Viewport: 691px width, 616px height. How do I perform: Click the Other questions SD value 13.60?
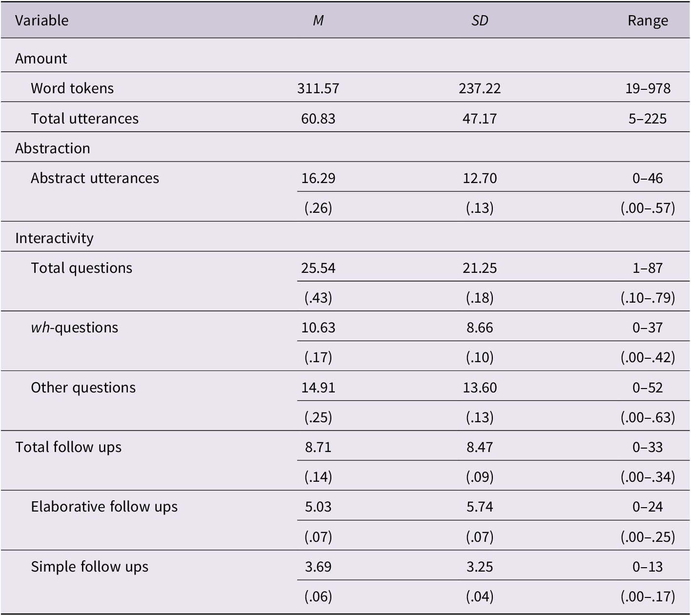[x=480, y=388]
